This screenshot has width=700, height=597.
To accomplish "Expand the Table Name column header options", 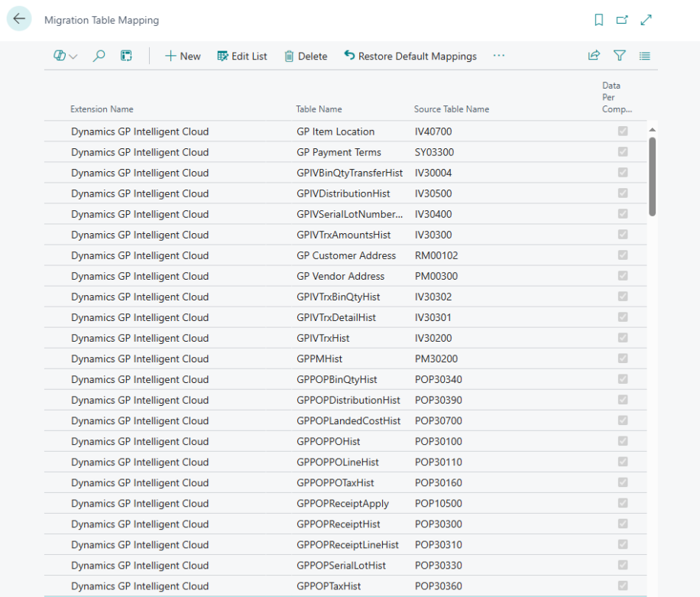I will (x=319, y=109).
